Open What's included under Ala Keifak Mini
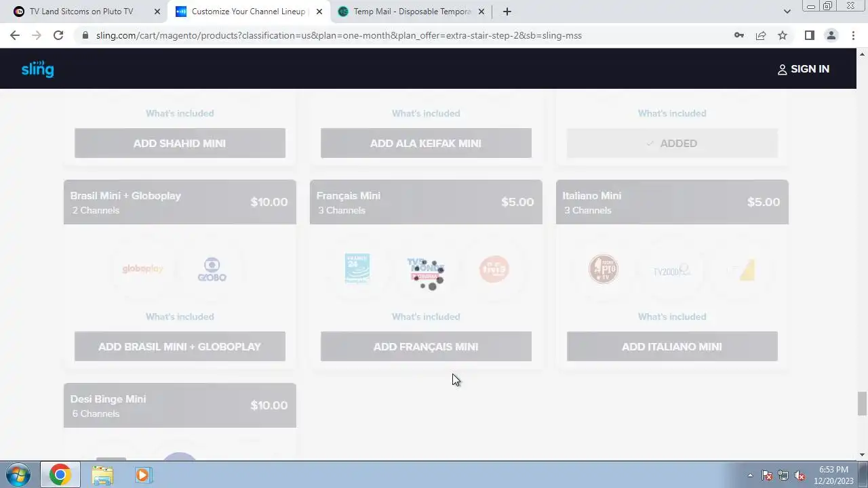The image size is (868, 488). [x=426, y=113]
